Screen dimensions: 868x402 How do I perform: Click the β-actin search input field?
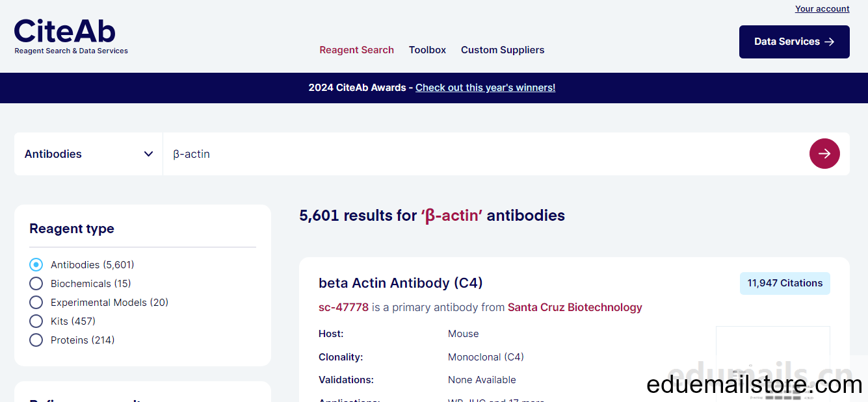pos(486,154)
